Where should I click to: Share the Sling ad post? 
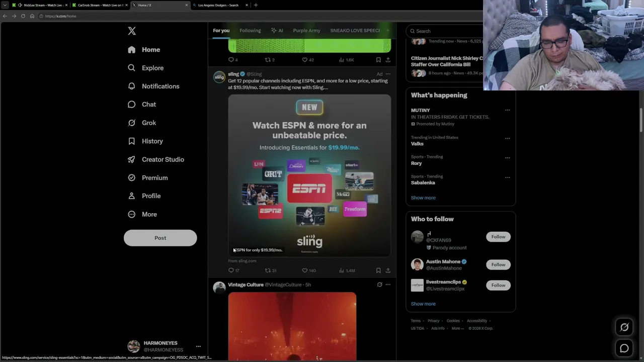pos(388,270)
